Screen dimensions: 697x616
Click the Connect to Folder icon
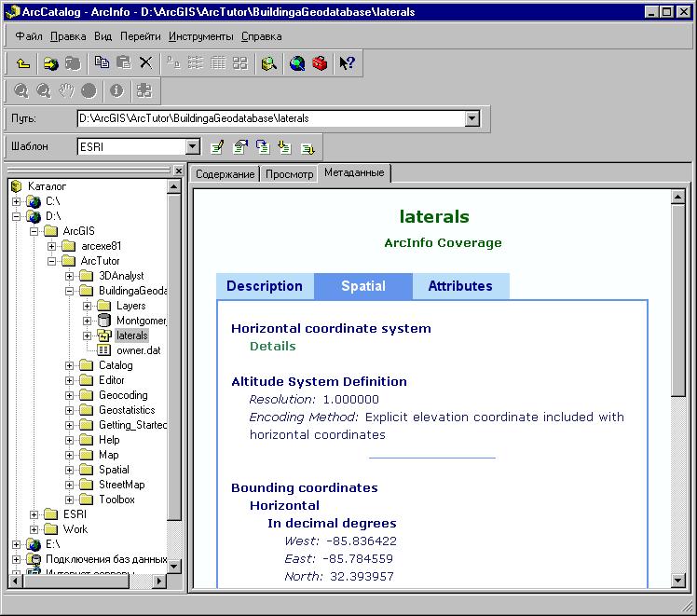tap(50, 63)
